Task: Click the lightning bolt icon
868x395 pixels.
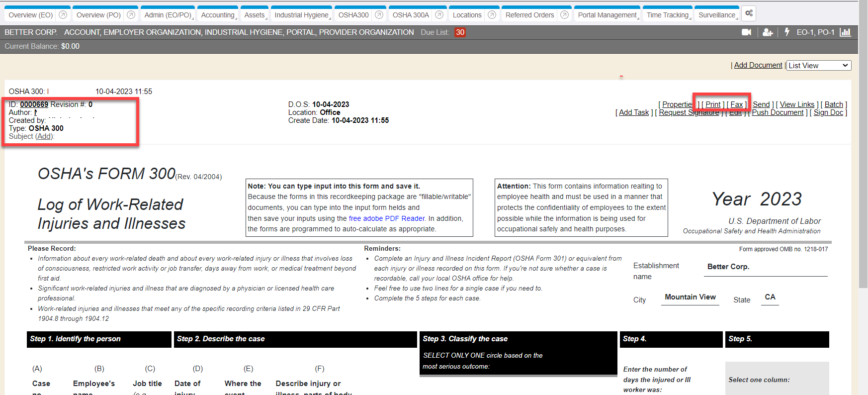Action: tap(787, 32)
